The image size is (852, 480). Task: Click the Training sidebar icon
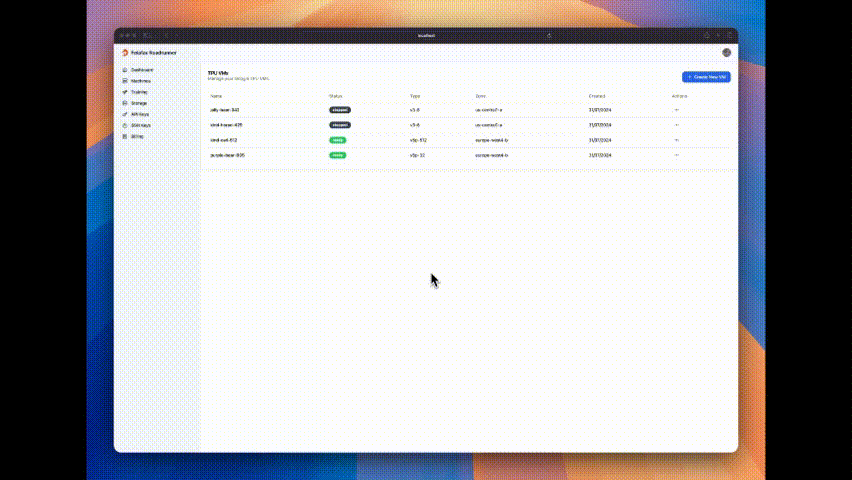[124, 92]
